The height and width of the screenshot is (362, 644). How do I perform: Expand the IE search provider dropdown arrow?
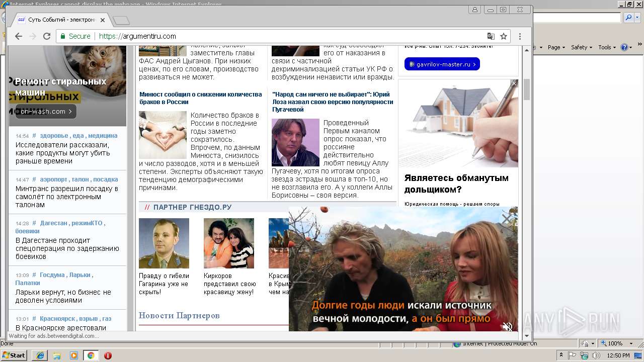click(x=636, y=18)
